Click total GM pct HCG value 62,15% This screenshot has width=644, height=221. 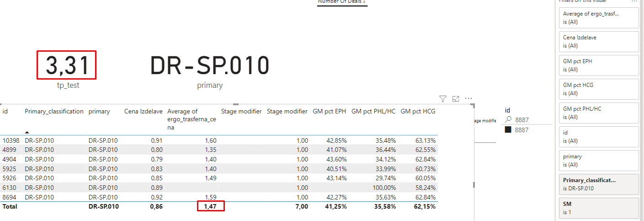425,206
